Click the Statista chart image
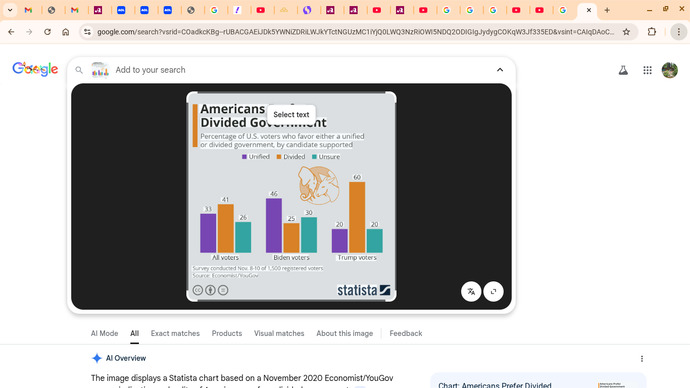 tap(291, 197)
